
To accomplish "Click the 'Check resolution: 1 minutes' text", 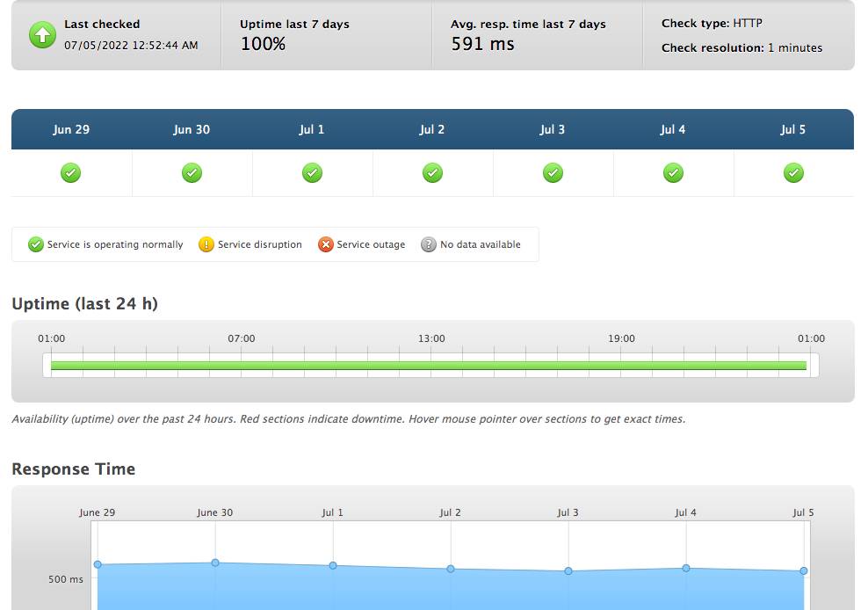I will (x=741, y=47).
